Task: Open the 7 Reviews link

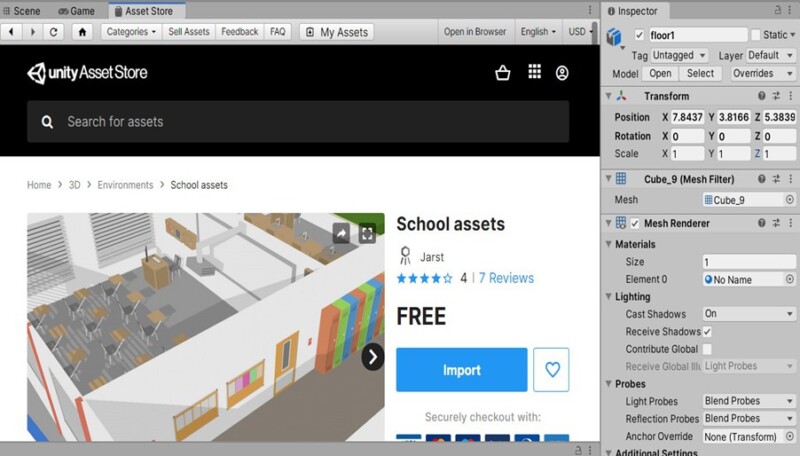Action: pos(506,278)
